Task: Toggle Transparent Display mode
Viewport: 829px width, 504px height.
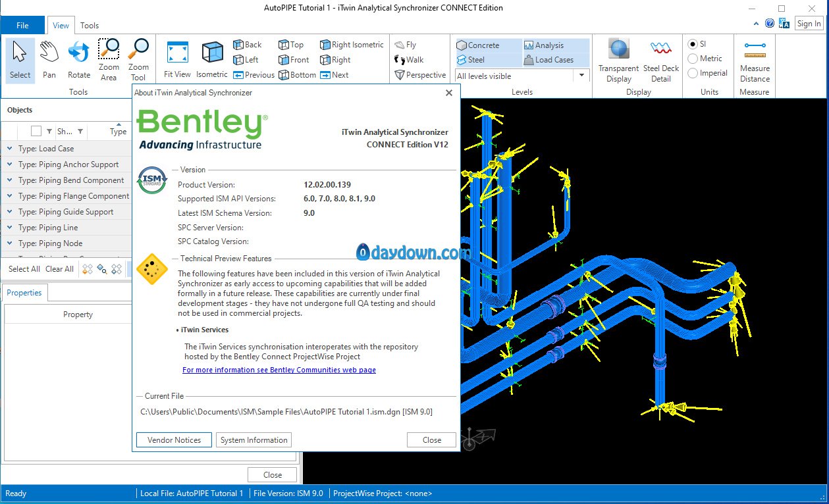Action: tap(618, 59)
